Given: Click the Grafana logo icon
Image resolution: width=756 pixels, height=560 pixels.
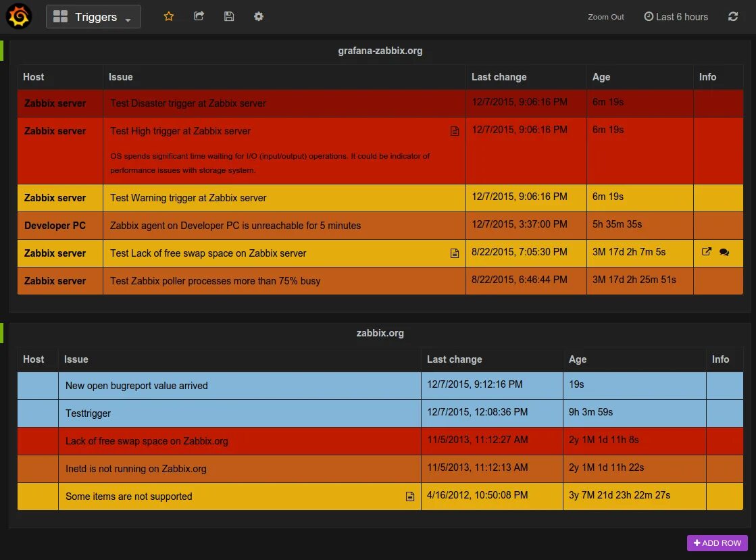Looking at the screenshot, I should [18, 16].
